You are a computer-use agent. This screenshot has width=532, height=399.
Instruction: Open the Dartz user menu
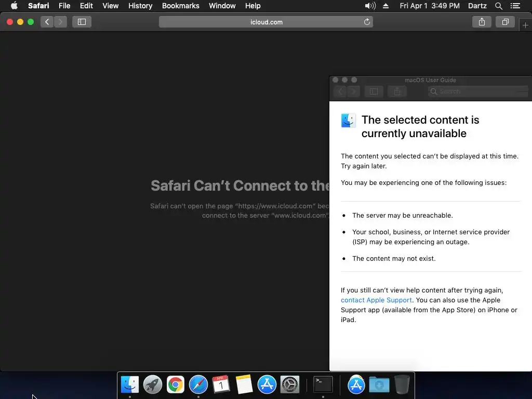pos(477,6)
